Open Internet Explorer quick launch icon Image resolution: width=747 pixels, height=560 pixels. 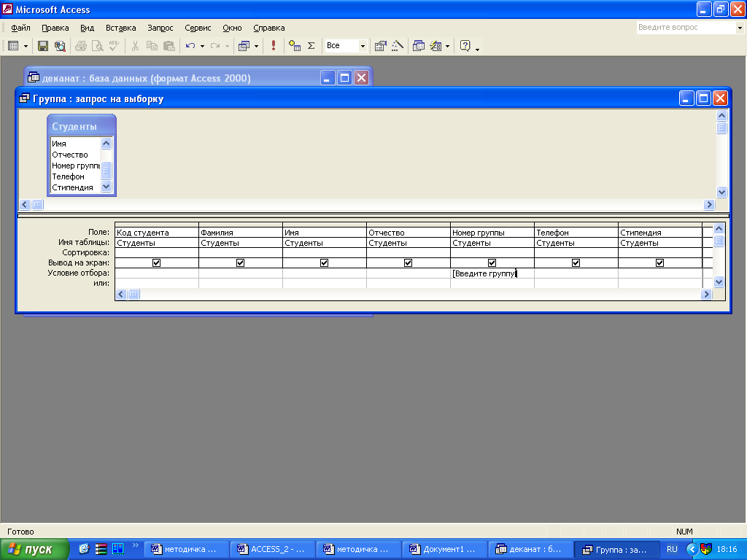click(x=85, y=549)
